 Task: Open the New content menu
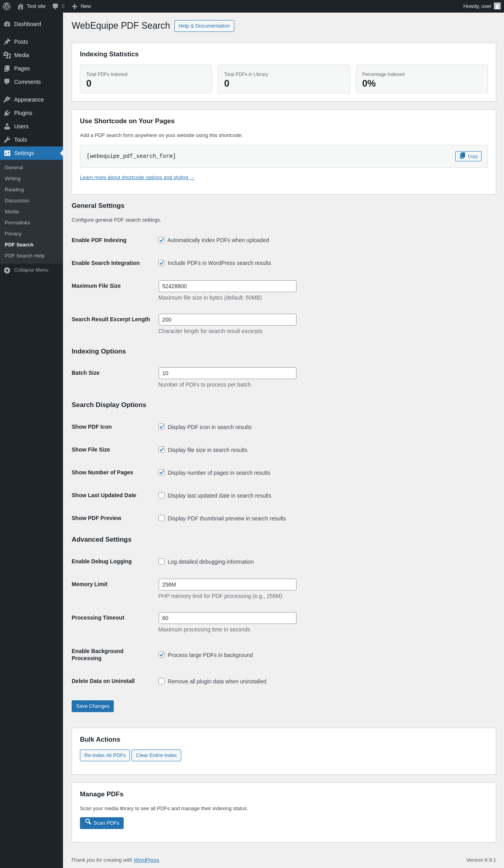[82, 6]
